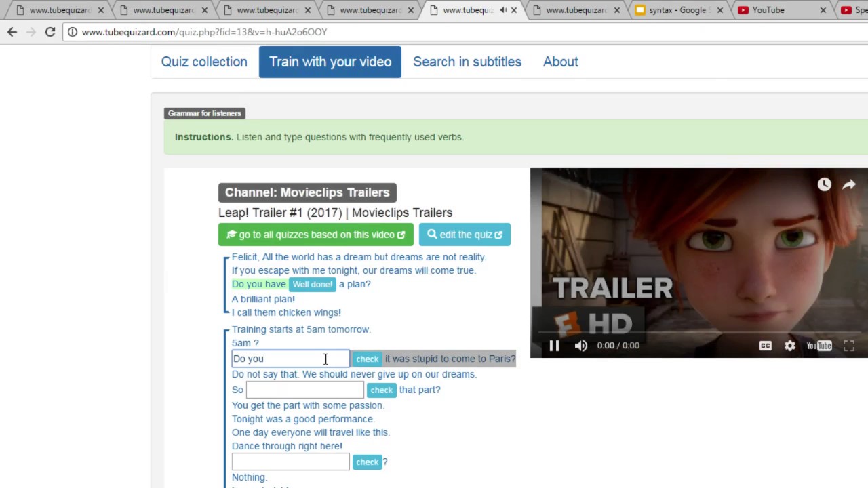Click 'Training starts at 5am tomorrow.' line

pyautogui.click(x=301, y=329)
